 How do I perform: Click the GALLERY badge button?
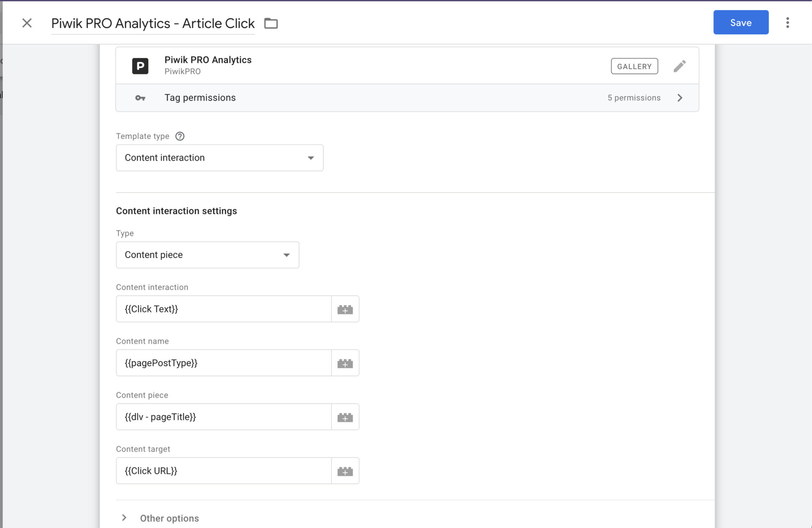pyautogui.click(x=634, y=66)
